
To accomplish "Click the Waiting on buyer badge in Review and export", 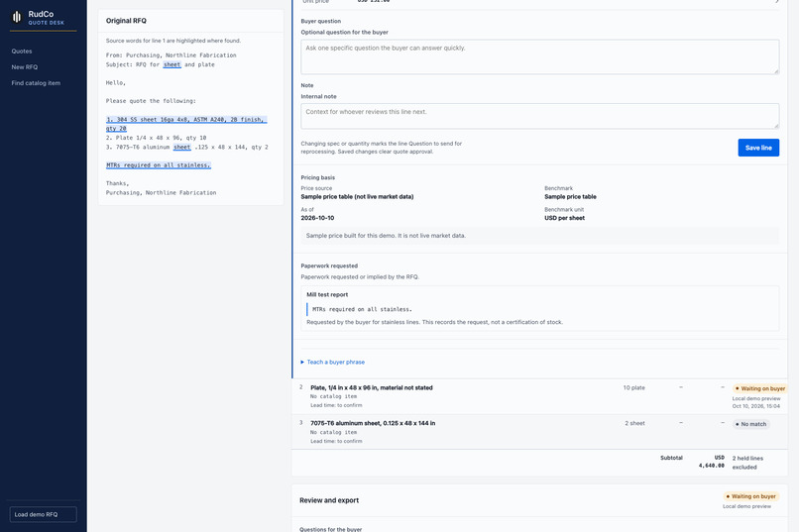I will click(751, 496).
